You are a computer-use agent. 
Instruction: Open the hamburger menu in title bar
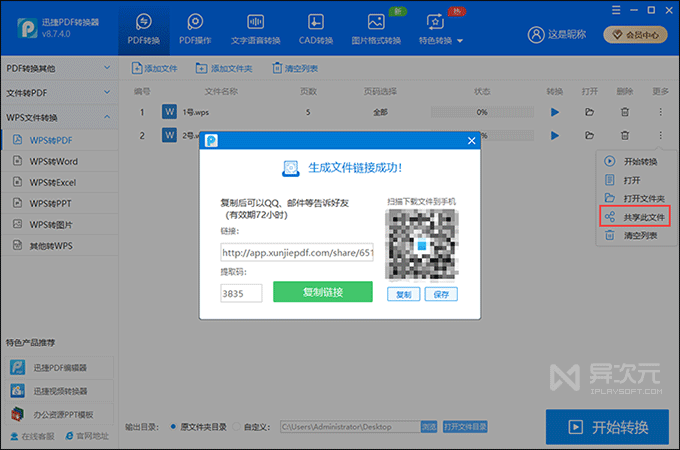616,10
